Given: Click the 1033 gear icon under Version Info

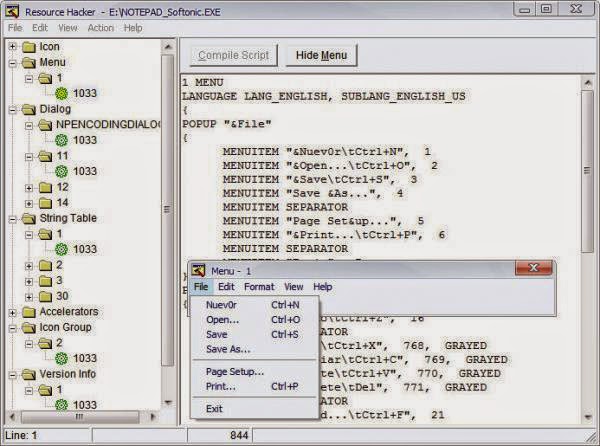Looking at the screenshot, I should click(61, 405).
